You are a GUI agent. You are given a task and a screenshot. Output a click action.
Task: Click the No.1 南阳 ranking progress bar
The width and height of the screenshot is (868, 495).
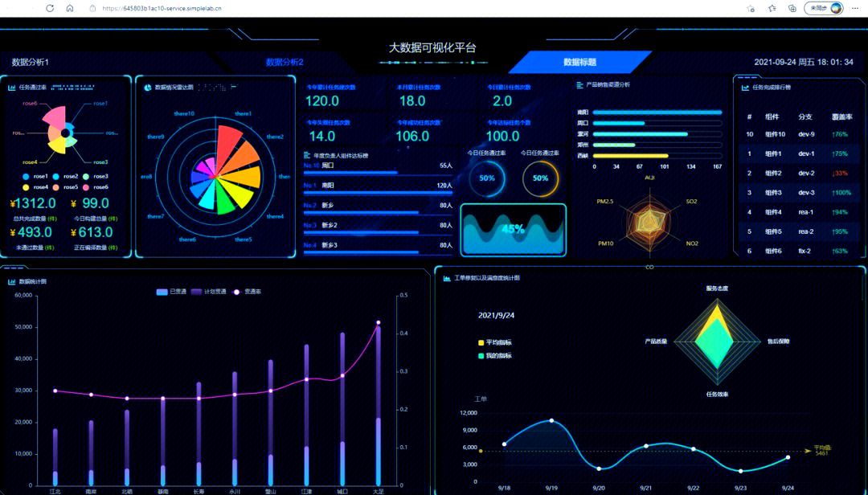[378, 193]
